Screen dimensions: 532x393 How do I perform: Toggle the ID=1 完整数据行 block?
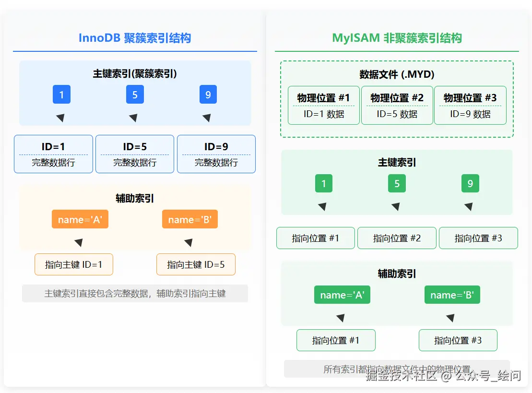point(53,154)
